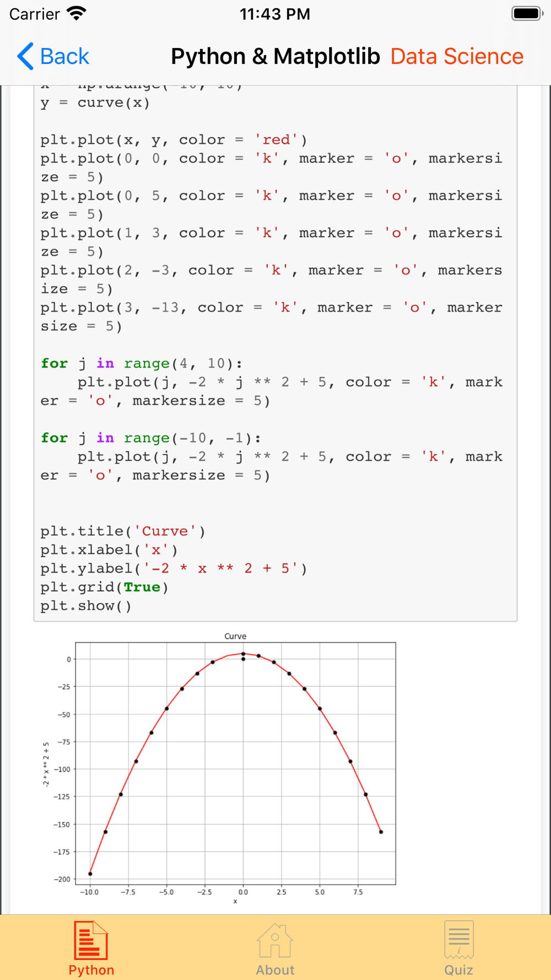This screenshot has width=551, height=980.
Task: Tap the Back chevron arrow
Action: coord(25,56)
